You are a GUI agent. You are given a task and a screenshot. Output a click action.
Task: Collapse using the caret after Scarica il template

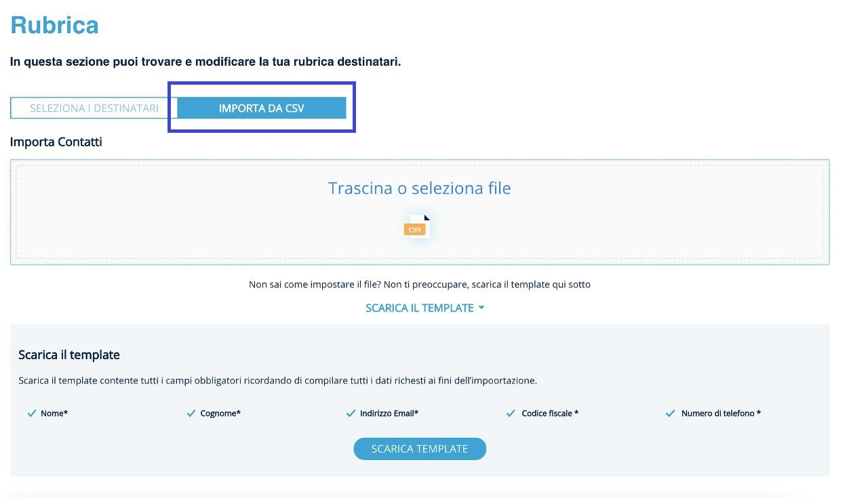481,308
